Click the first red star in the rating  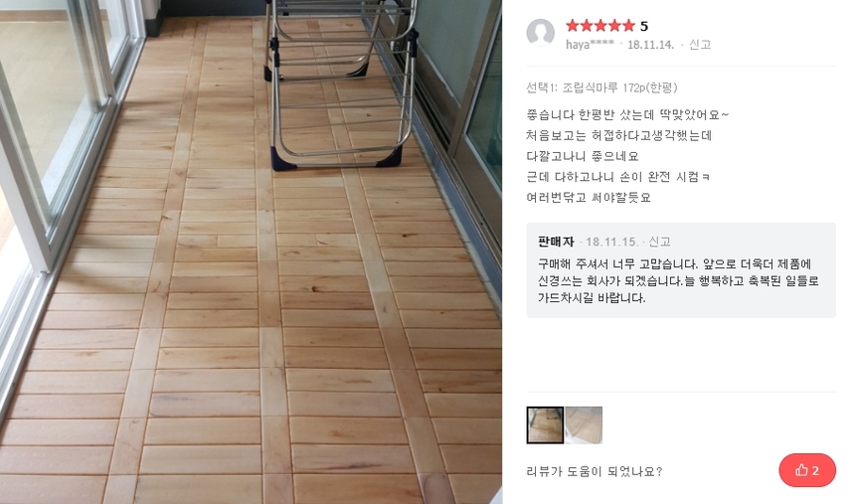(x=572, y=25)
